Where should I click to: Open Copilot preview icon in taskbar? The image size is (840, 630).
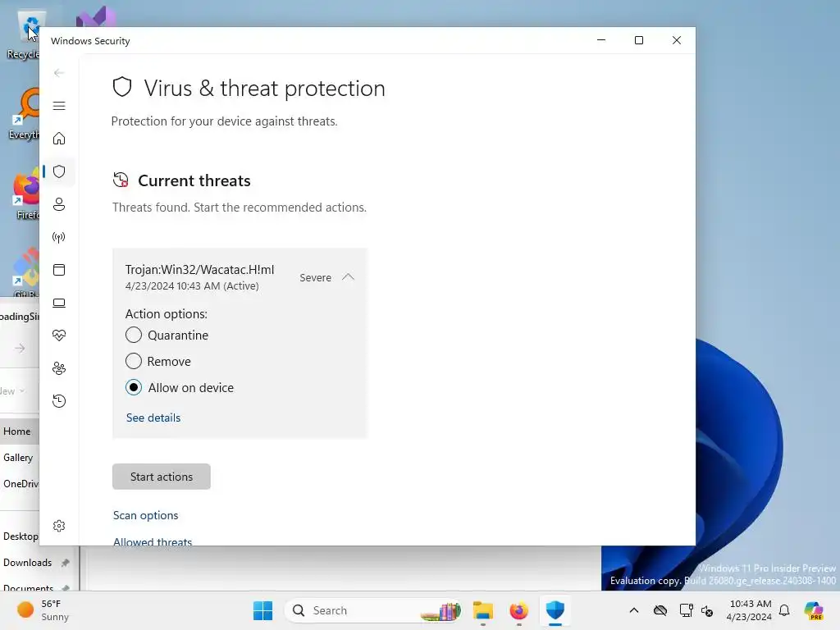click(x=814, y=610)
